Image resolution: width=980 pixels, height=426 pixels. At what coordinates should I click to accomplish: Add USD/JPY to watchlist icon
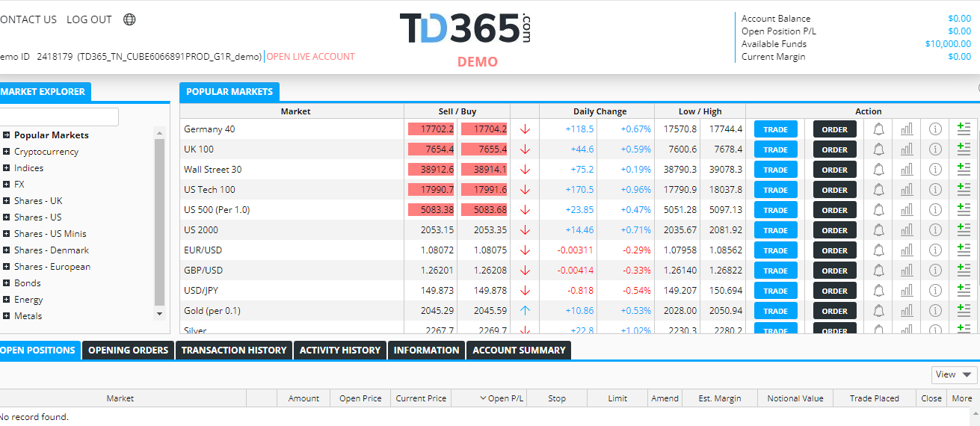964,291
